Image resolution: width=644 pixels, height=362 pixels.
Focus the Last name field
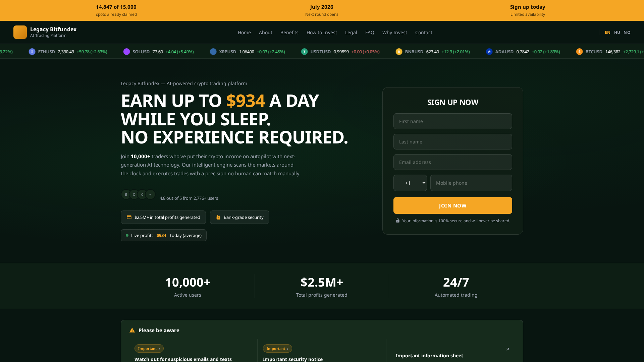453,141
